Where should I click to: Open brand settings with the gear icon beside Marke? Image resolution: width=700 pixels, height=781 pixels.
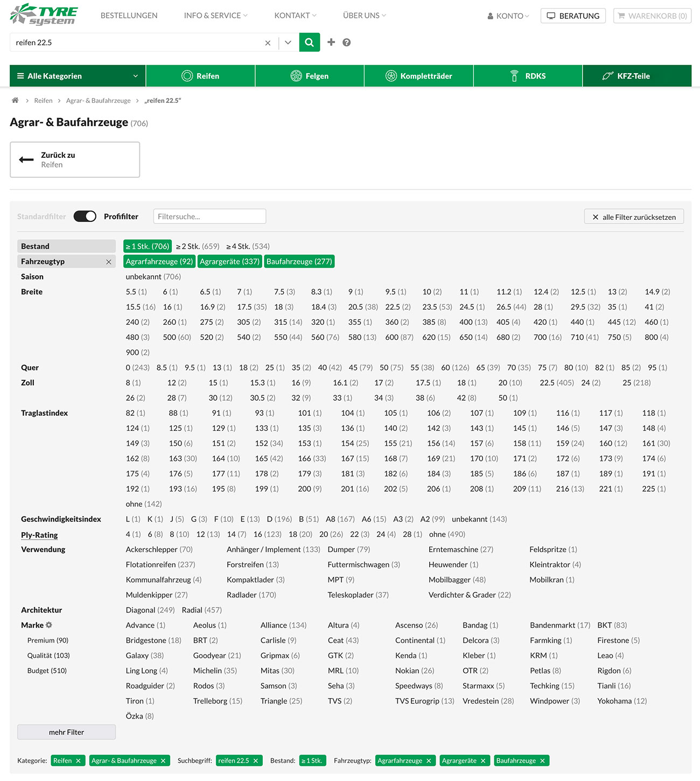49,625
